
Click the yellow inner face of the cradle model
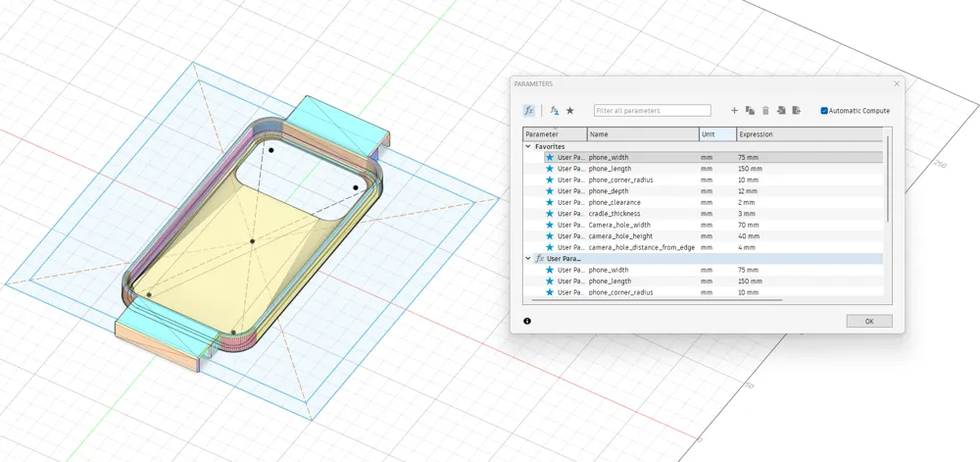coord(237,250)
